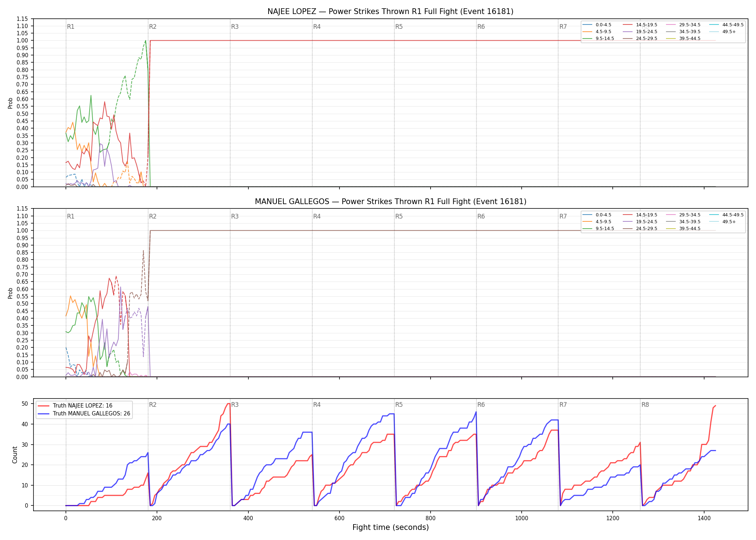Click the Fight time (seconds) axis label
Screen dimensions: 756x540
(391, 528)
